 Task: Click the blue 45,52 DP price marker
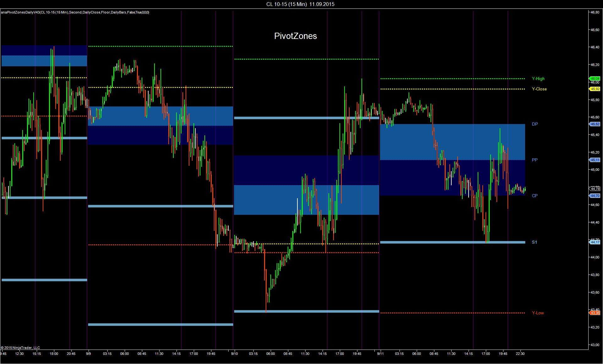(595, 124)
